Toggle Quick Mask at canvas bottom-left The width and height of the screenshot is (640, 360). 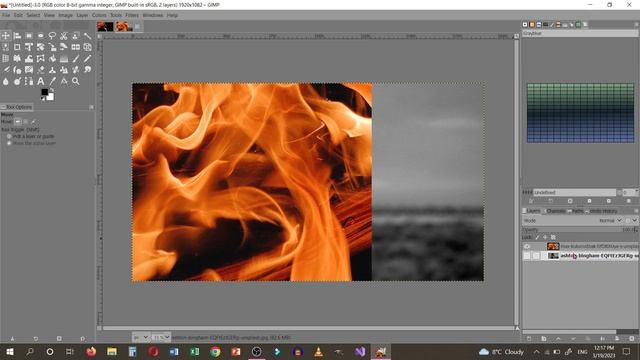click(x=99, y=328)
